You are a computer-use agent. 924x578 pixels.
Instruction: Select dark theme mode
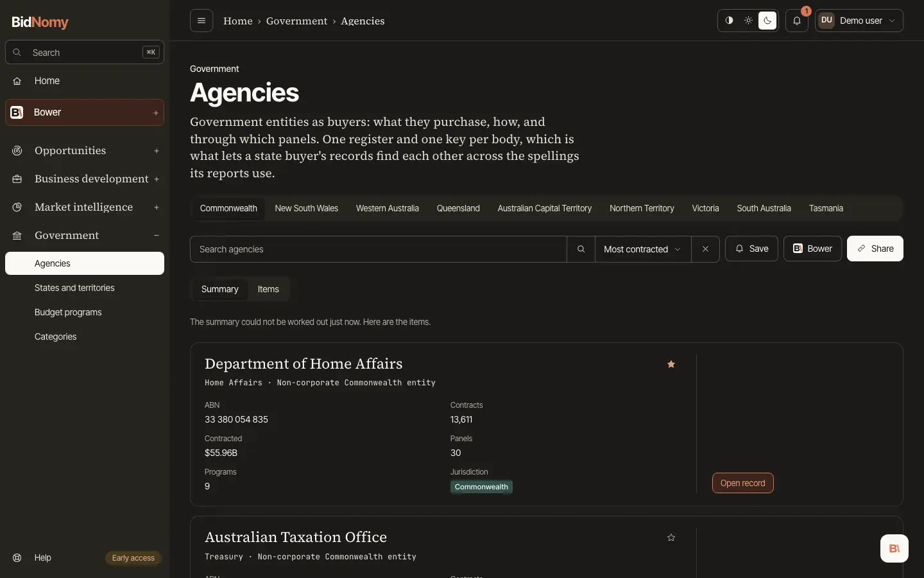coord(767,21)
